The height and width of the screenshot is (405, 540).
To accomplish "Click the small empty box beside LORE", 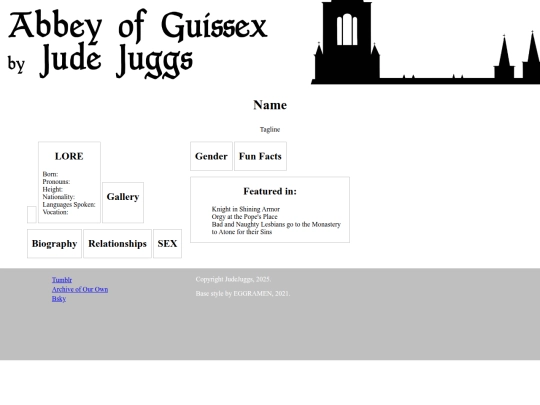I will (x=32, y=215).
